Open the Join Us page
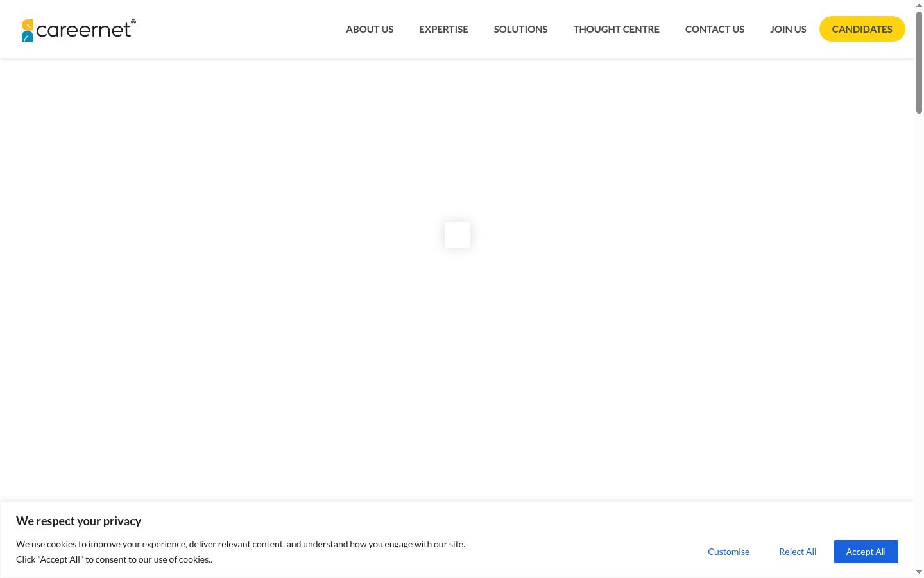924x578 pixels. click(788, 29)
